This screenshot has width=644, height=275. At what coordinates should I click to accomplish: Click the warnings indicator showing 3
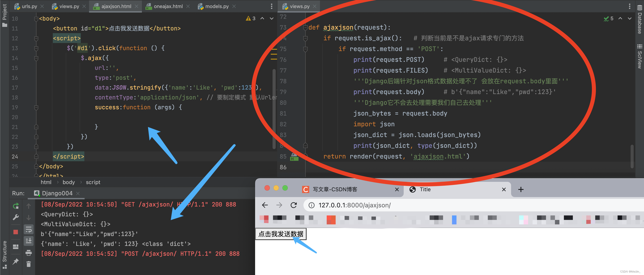coord(250,18)
